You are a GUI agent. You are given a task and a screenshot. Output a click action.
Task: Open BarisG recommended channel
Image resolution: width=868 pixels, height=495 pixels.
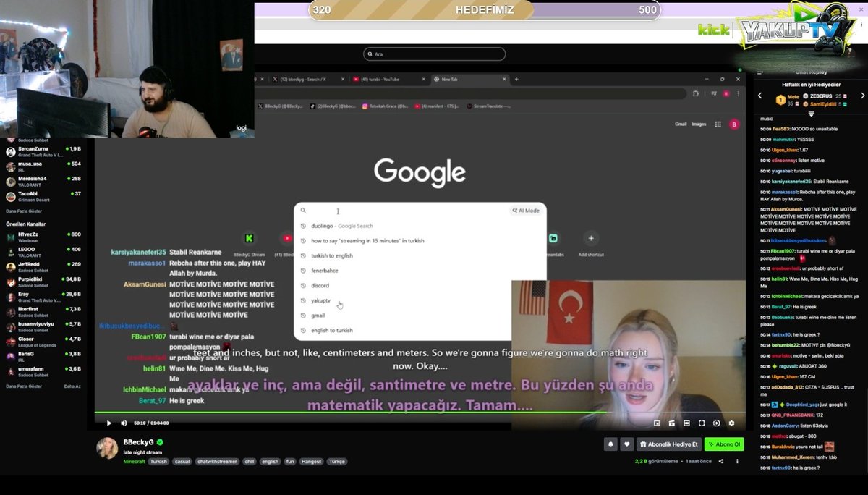tap(43, 357)
